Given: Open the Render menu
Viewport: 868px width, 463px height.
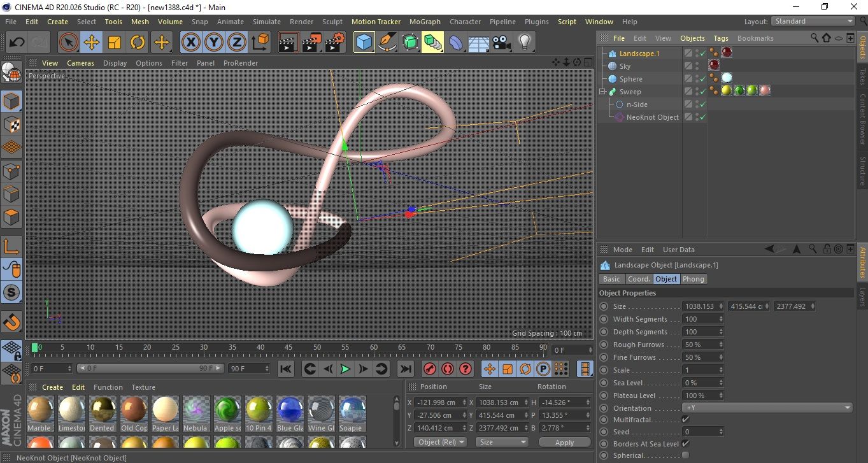Looking at the screenshot, I should pos(301,22).
